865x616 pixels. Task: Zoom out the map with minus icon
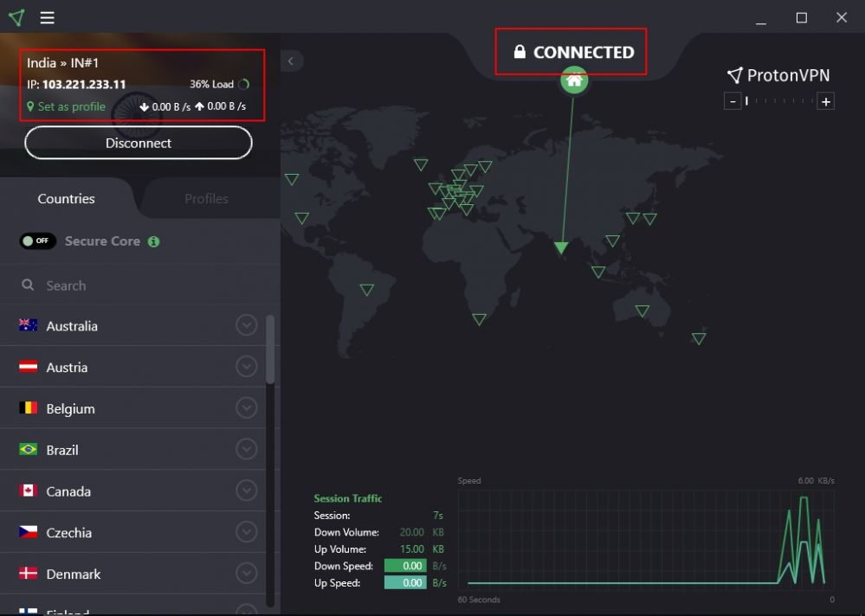(733, 102)
